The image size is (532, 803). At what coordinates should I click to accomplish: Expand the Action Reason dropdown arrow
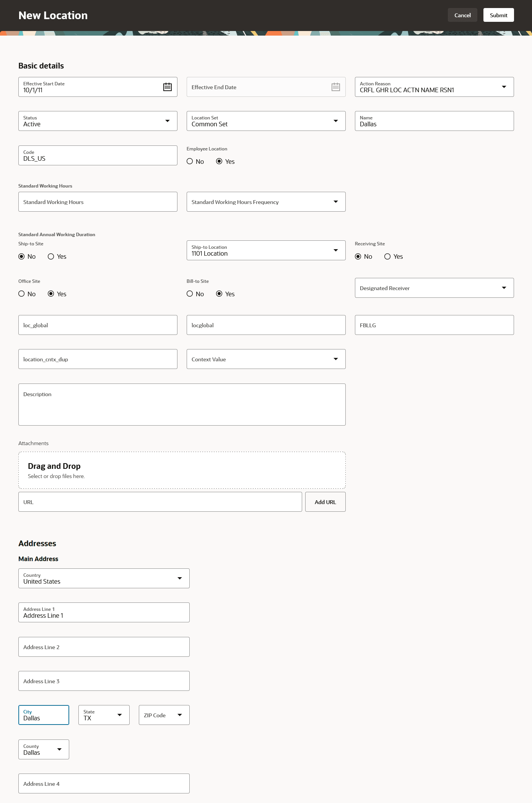click(x=504, y=87)
